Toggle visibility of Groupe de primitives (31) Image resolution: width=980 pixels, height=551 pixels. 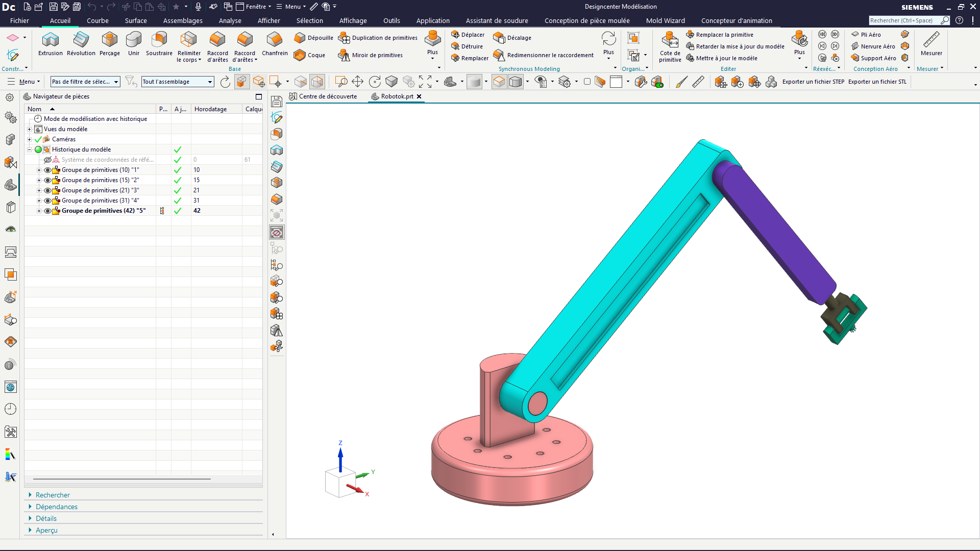coord(47,201)
